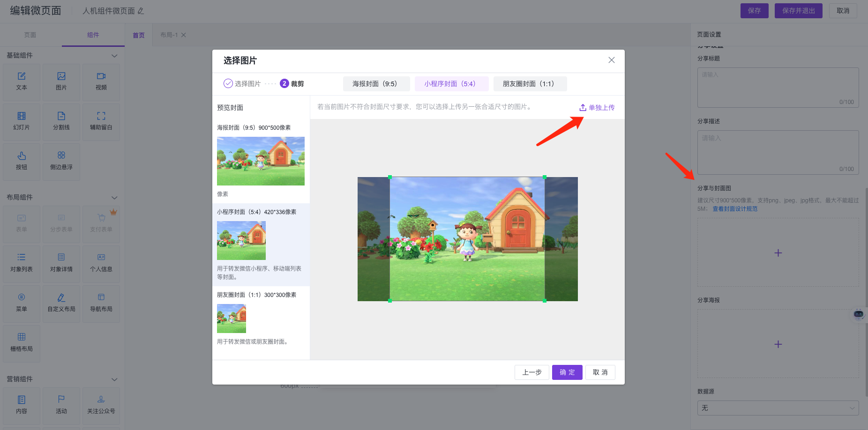Collapse the 营销组件 section
This screenshot has height=430, width=868.
(x=114, y=379)
